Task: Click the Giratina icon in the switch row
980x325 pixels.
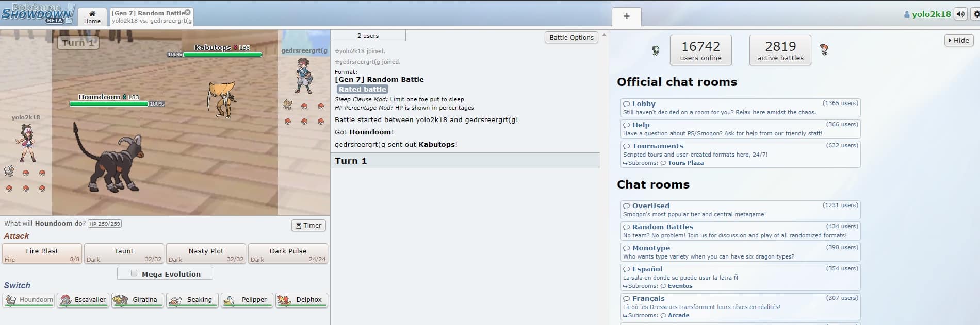Action: click(121, 300)
